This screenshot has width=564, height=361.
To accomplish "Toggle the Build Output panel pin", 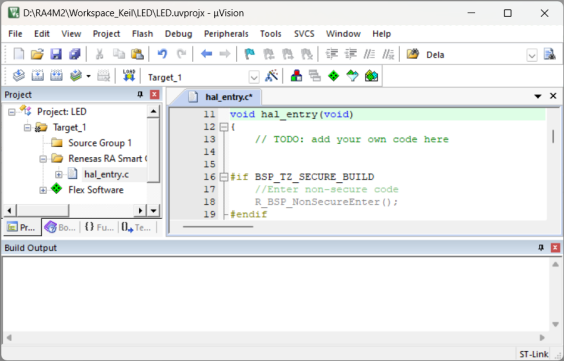I will (x=541, y=247).
